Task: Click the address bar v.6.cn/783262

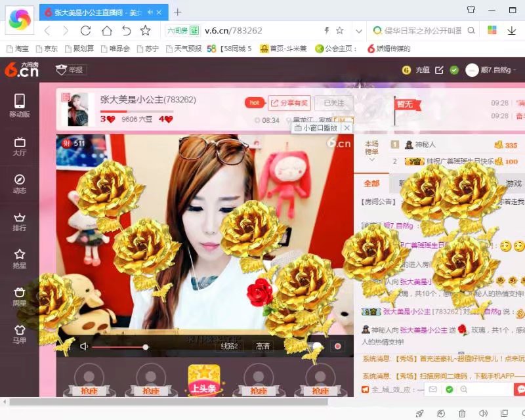Action: [x=234, y=31]
